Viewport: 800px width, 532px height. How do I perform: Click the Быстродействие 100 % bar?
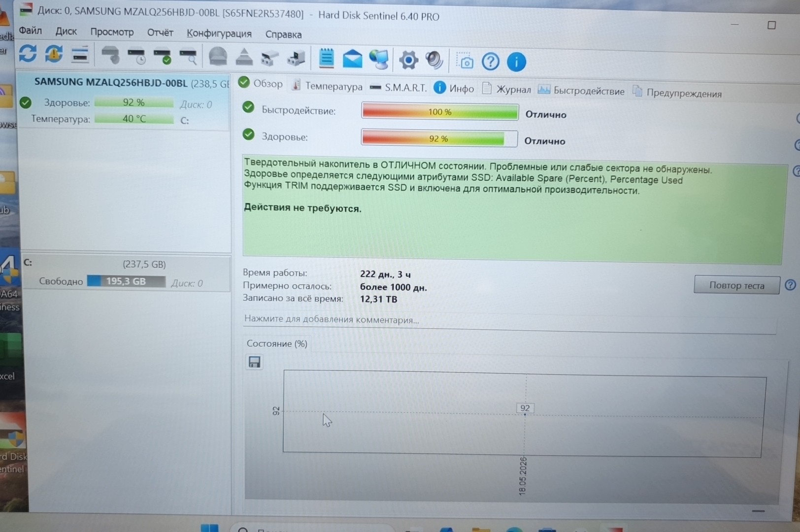coord(440,112)
